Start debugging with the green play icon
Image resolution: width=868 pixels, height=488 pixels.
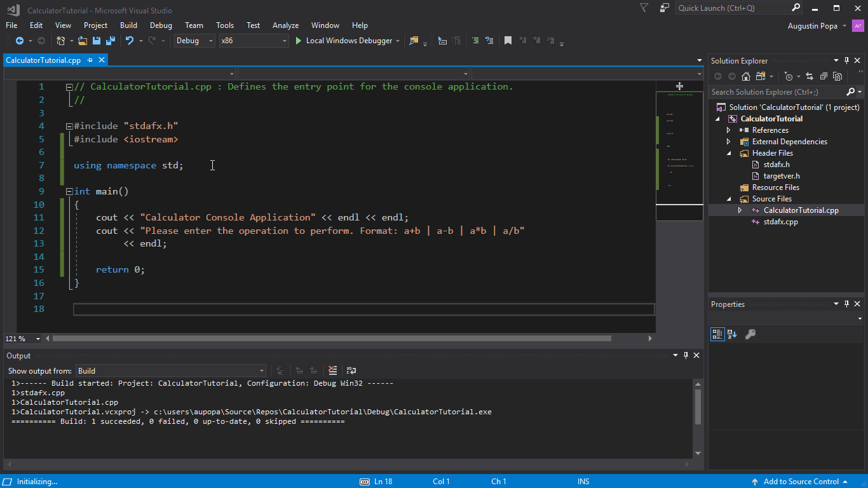pos(299,41)
